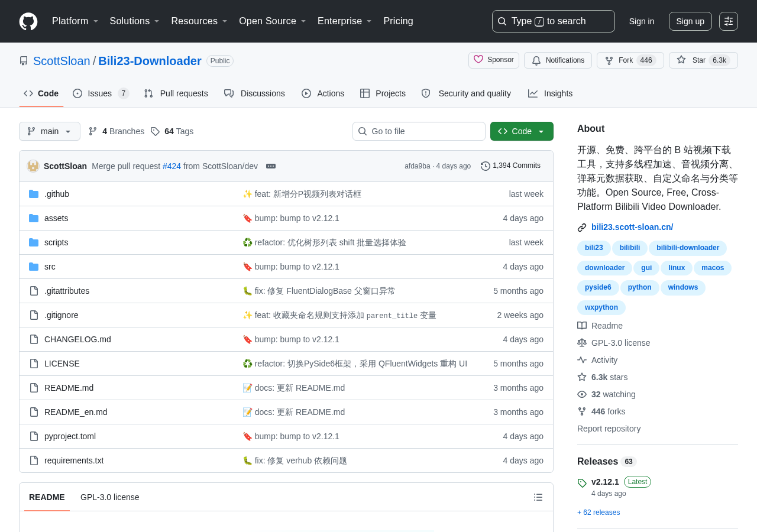Open the requirements.txt file

pyautogui.click(x=74, y=460)
